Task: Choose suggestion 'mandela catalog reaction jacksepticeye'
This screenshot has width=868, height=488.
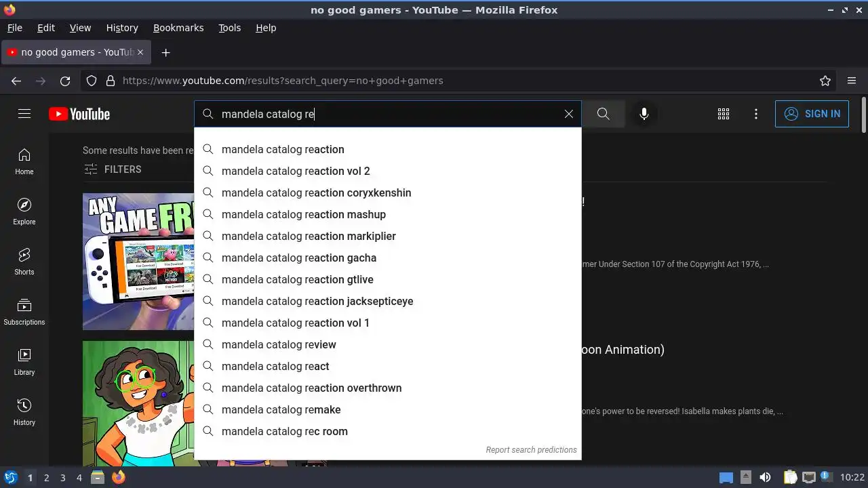Action: [388, 301]
